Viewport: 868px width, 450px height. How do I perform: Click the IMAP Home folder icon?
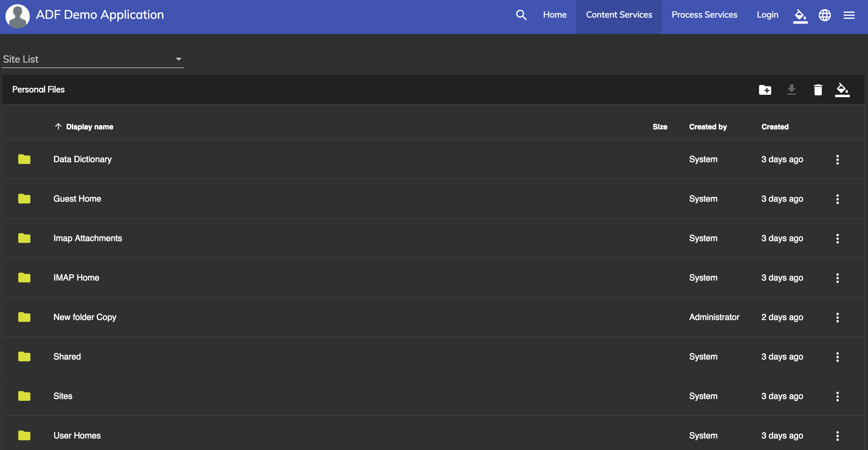pos(24,278)
